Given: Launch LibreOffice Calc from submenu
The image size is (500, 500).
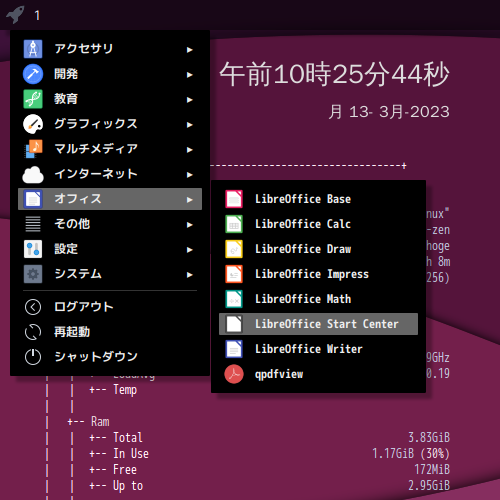Looking at the screenshot, I should pos(318,224).
